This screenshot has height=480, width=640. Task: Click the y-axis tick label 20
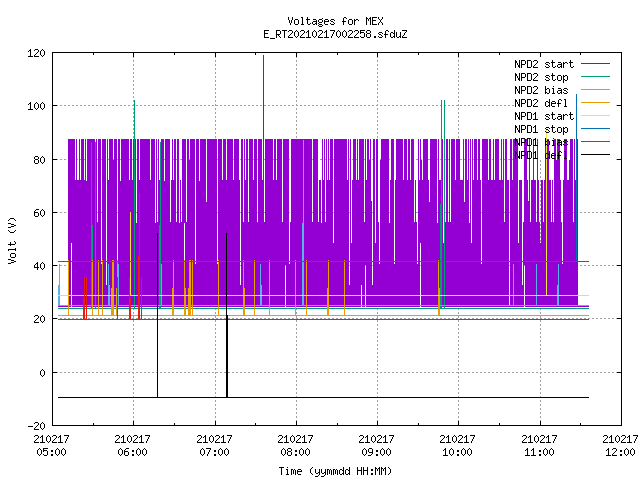pos(40,320)
